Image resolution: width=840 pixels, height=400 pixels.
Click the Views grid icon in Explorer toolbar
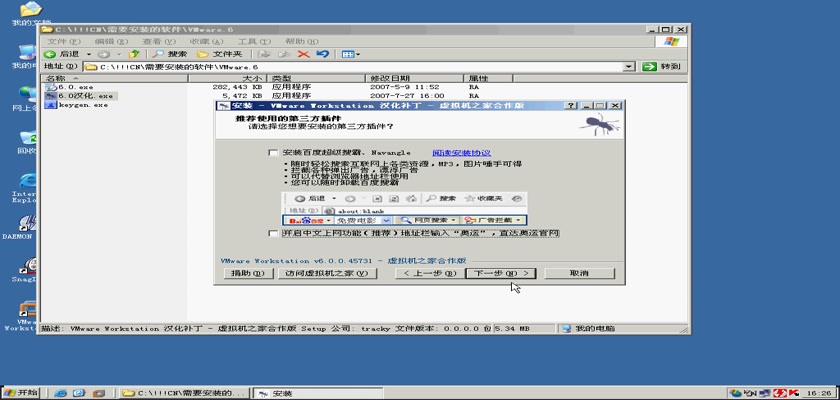pos(348,54)
